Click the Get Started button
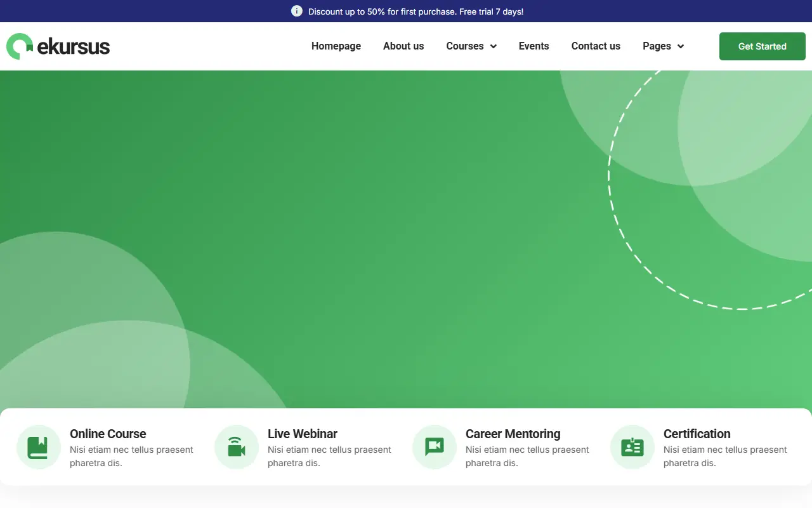This screenshot has width=812, height=508. pos(763,46)
